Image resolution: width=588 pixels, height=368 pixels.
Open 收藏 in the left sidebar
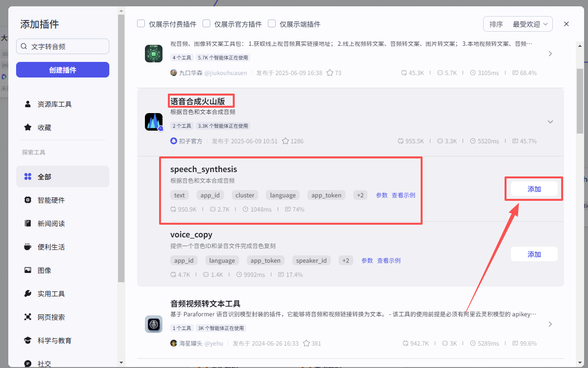click(x=44, y=128)
